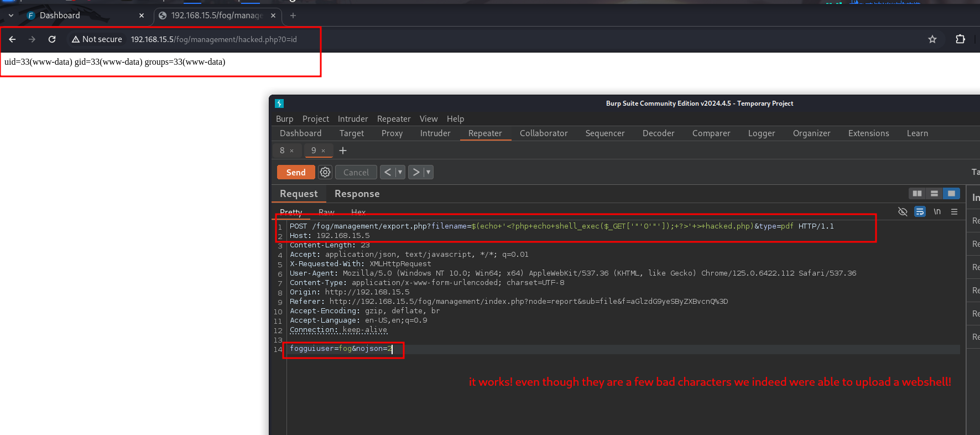980x435 pixels.
Task: Open the Intruder menu
Action: 353,119
